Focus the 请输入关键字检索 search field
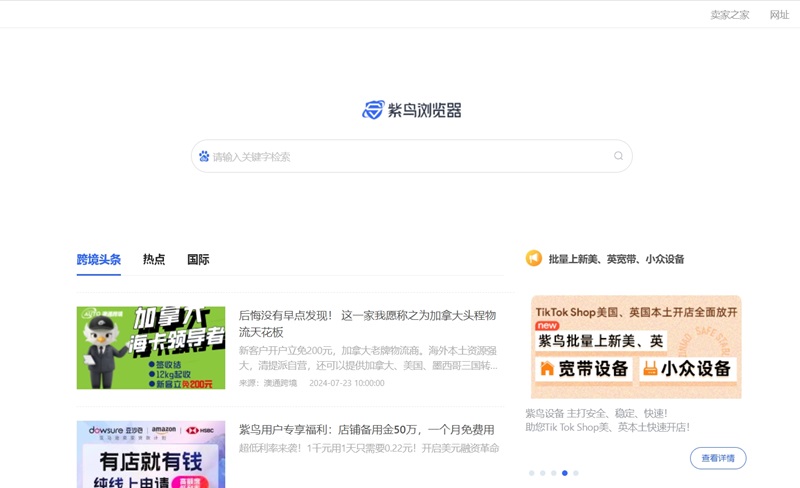Viewport: 800px width, 488px height. click(x=411, y=156)
